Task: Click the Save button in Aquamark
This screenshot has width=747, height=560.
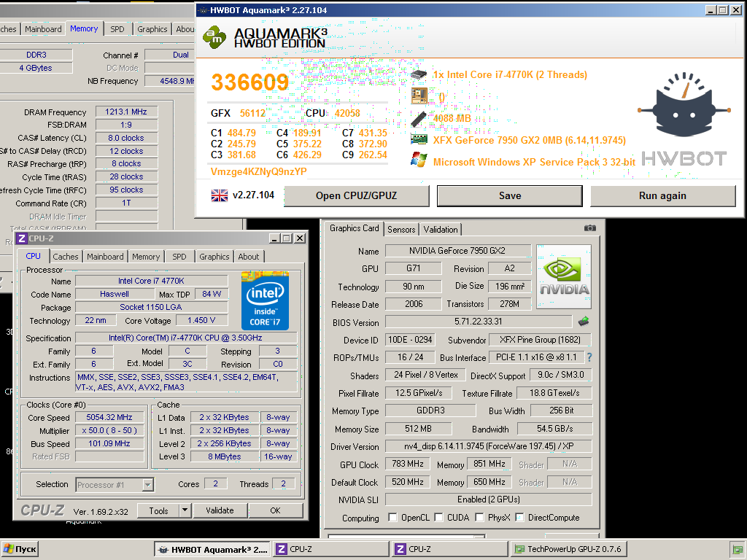Action: (510, 195)
